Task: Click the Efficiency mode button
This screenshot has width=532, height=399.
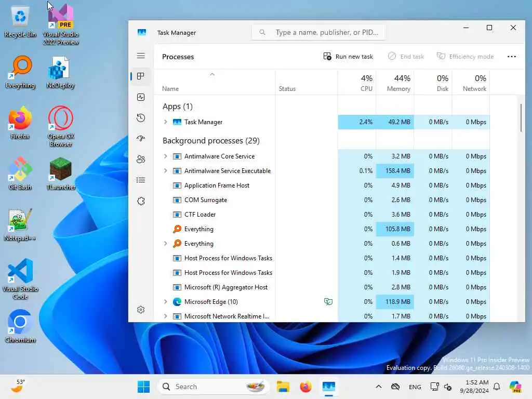Action: coord(465,57)
